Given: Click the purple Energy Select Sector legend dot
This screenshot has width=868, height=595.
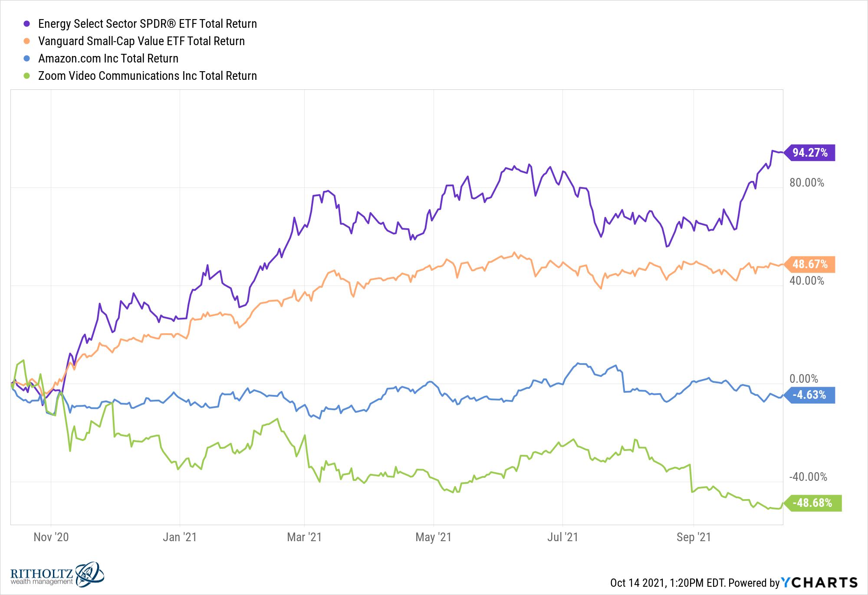Looking at the screenshot, I should [26, 24].
